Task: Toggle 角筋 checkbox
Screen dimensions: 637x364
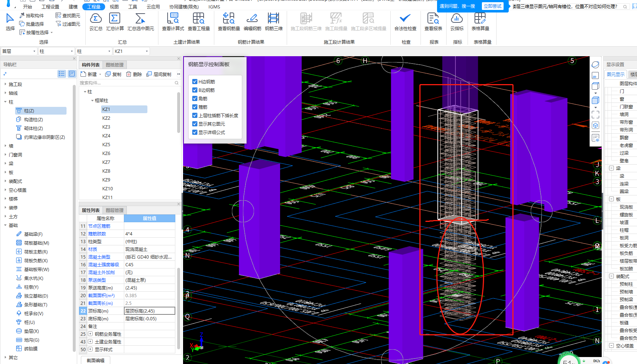Action: point(195,98)
